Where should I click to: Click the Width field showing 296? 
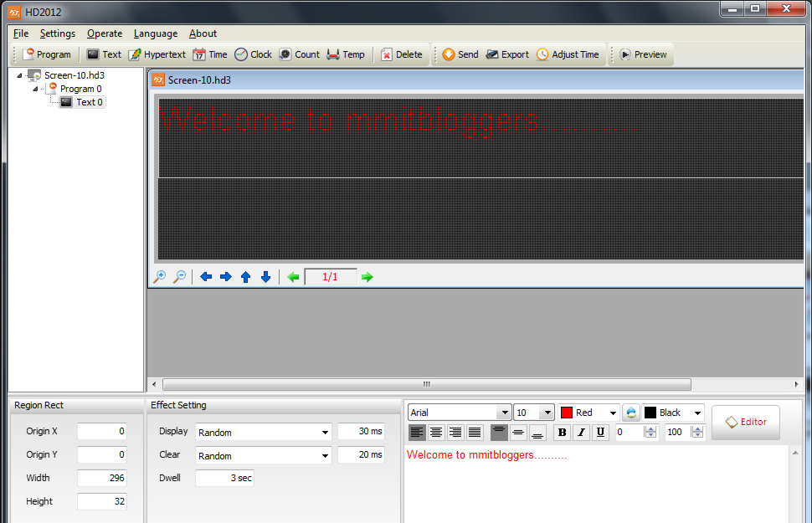point(102,478)
